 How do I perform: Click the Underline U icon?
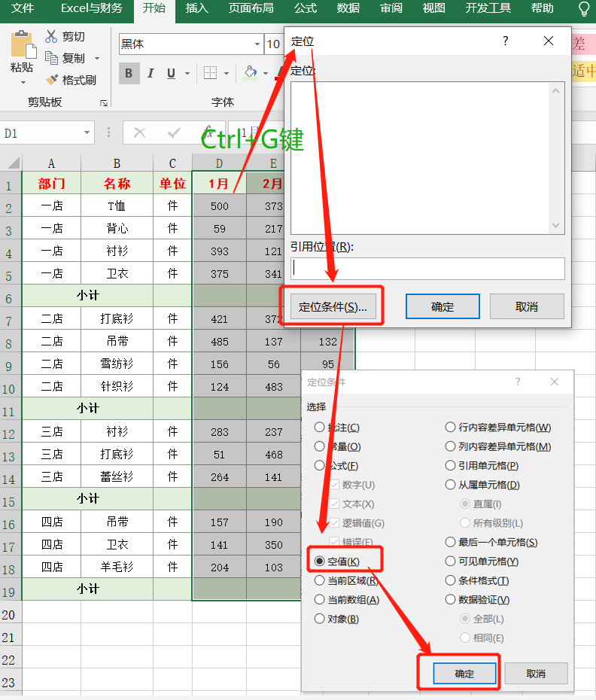pyautogui.click(x=171, y=73)
